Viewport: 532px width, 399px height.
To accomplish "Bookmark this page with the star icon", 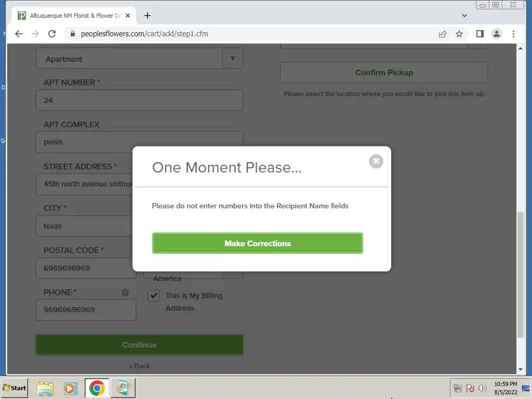I will click(x=459, y=34).
